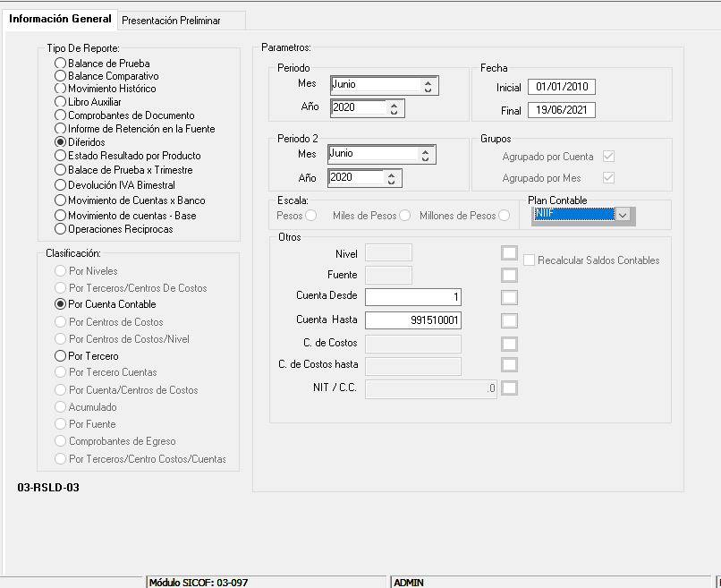This screenshot has height=588, width=721.
Task: Open lookup button next to Cuenta Hasta
Action: 509,320
